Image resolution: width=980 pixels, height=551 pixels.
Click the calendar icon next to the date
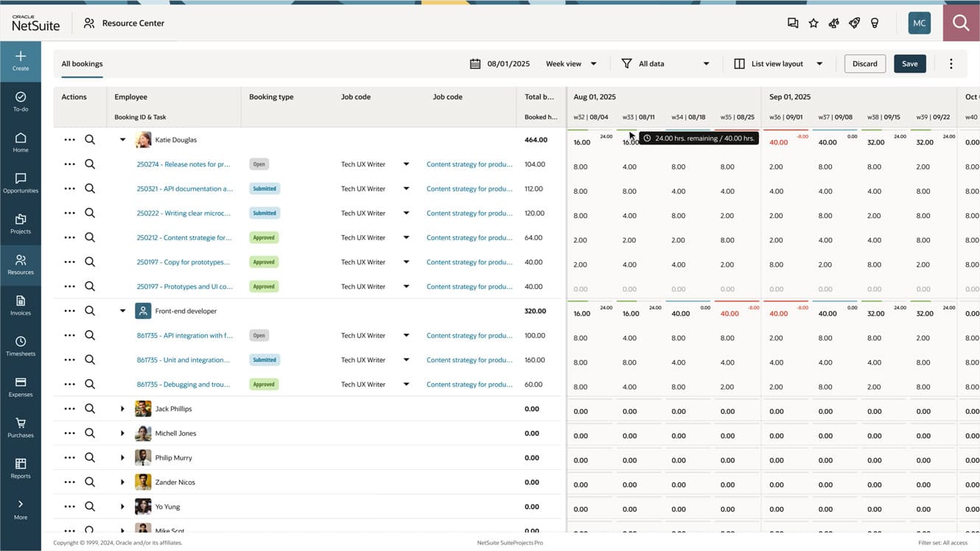point(475,63)
